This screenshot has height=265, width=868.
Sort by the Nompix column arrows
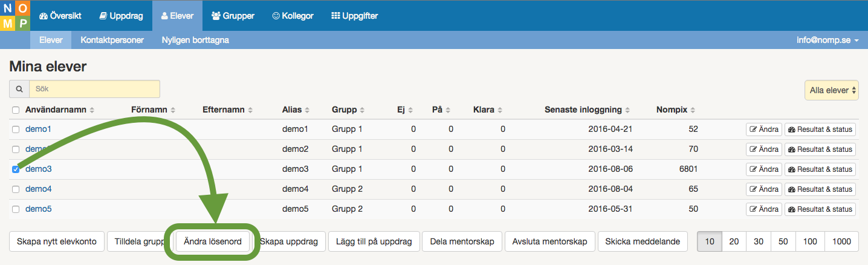point(693,110)
